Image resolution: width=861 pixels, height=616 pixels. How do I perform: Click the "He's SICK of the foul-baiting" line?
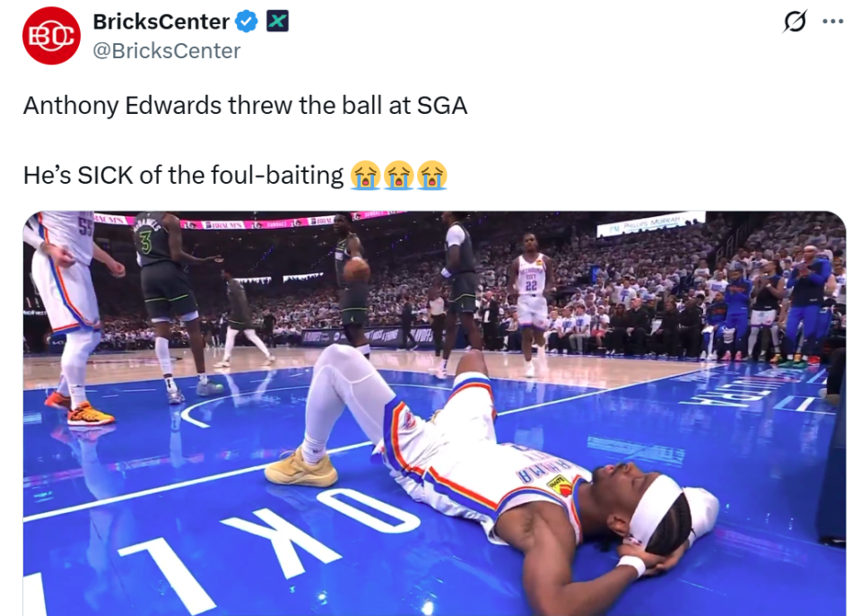[183, 175]
